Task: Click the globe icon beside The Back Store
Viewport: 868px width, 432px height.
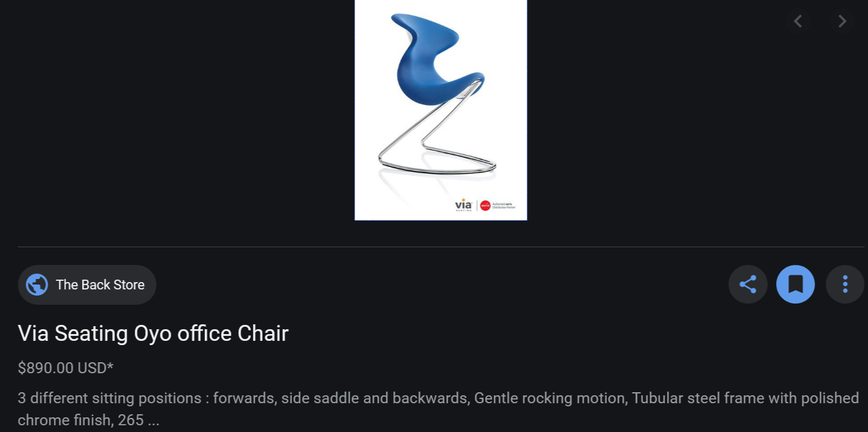Action: 37,285
